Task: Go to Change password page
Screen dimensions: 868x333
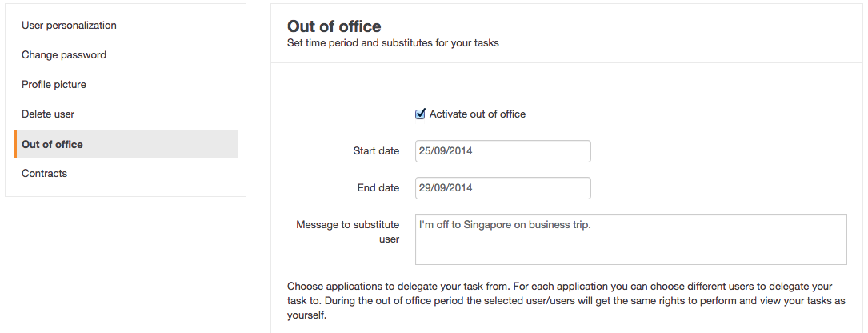Action: click(64, 55)
